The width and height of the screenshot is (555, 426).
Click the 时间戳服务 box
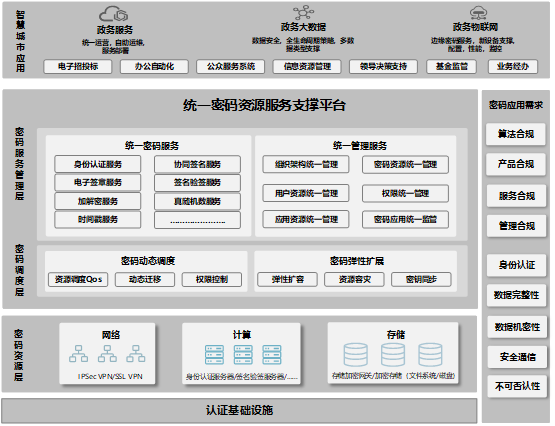click(98, 220)
